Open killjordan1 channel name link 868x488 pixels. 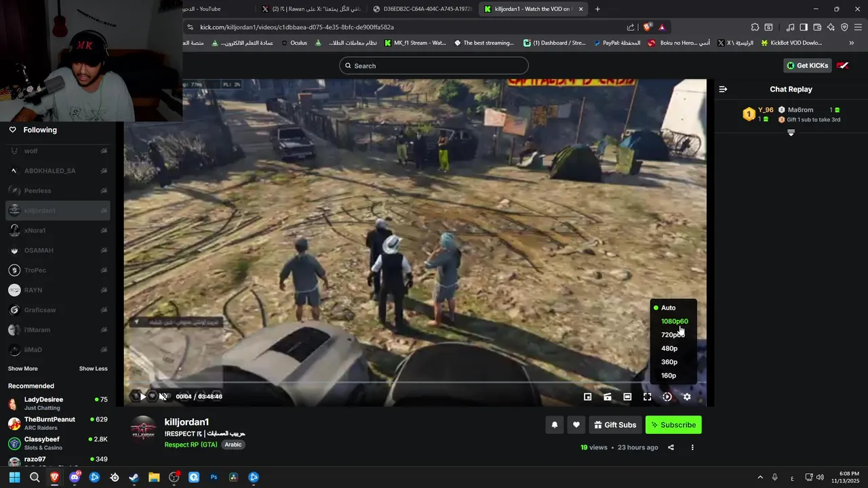(x=186, y=422)
